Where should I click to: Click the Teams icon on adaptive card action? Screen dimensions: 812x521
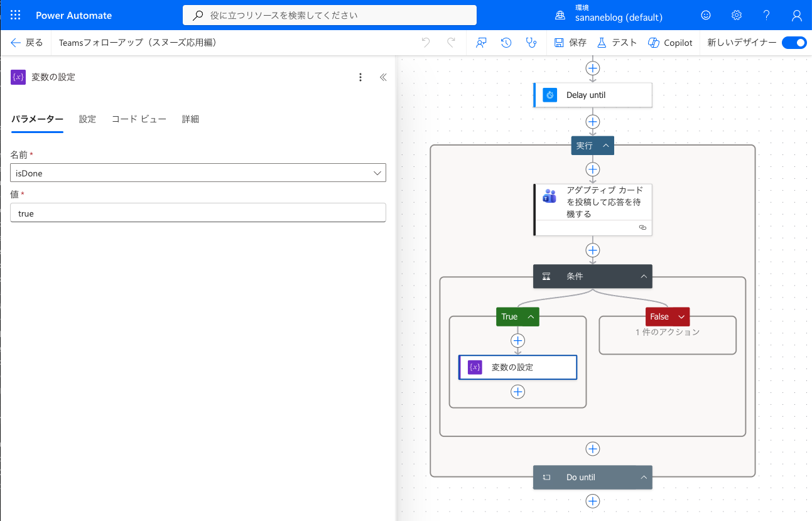549,196
